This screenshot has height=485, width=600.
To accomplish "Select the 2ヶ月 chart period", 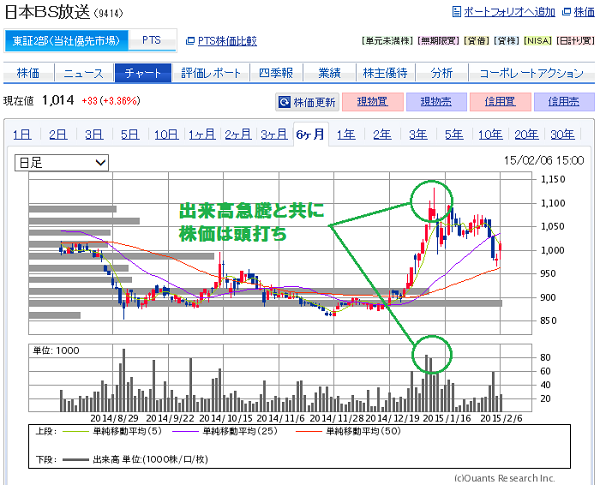I will (x=238, y=135).
